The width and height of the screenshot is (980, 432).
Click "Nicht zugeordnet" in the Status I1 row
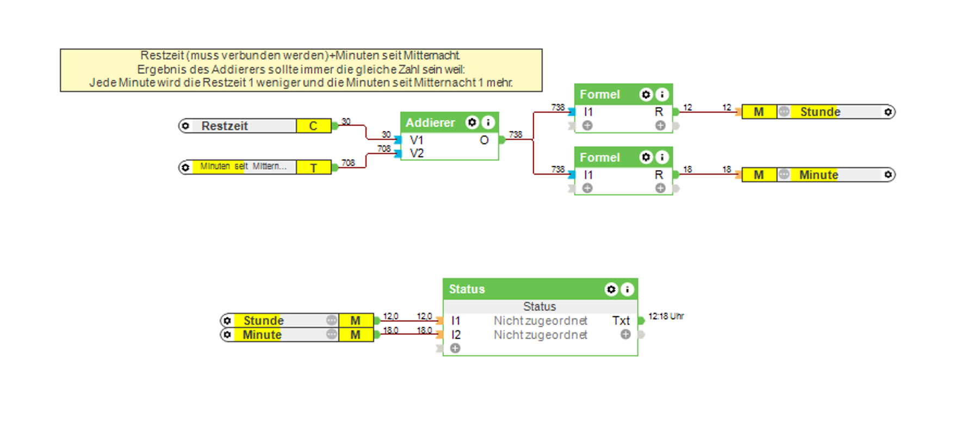tap(541, 320)
